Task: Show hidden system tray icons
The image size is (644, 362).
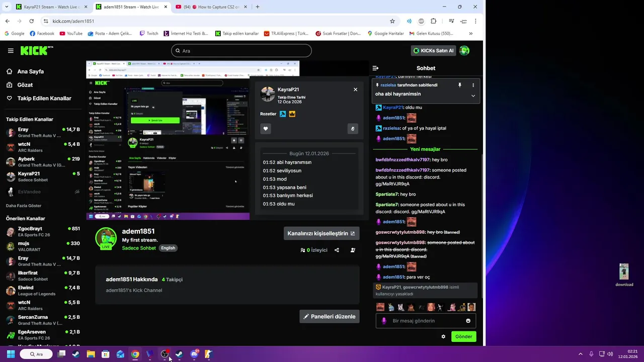Action: click(580, 354)
